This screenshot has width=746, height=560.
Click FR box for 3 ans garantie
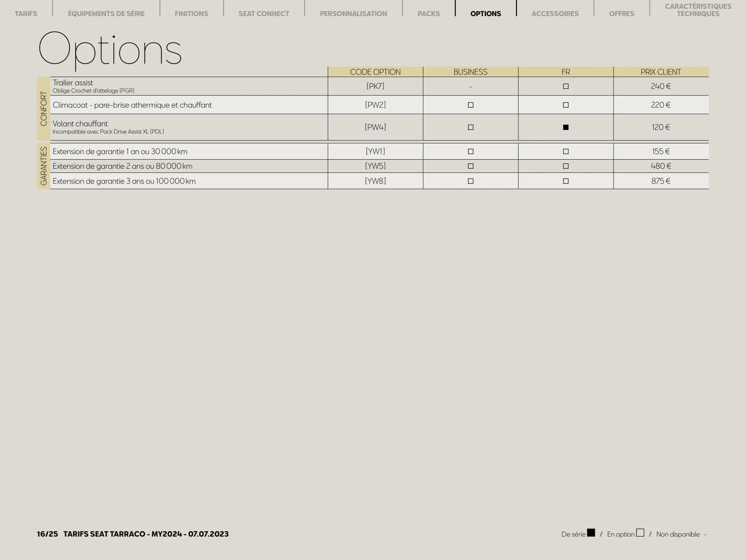(x=566, y=181)
